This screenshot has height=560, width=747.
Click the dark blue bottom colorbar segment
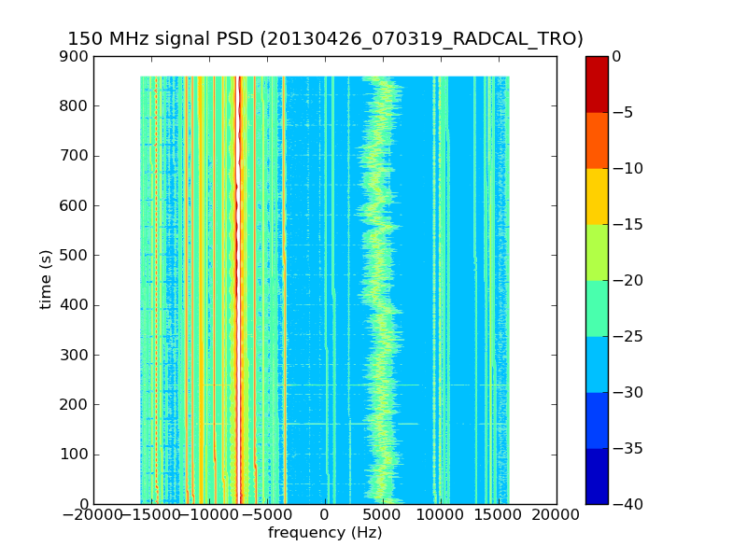597,476
